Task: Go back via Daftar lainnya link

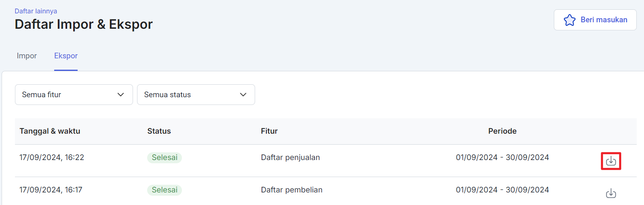Action: 36,11
